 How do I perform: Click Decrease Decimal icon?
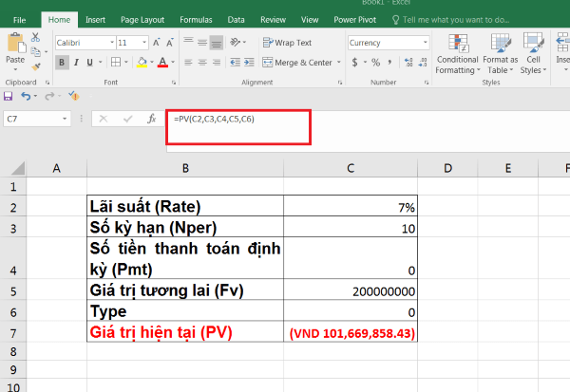pos(423,63)
